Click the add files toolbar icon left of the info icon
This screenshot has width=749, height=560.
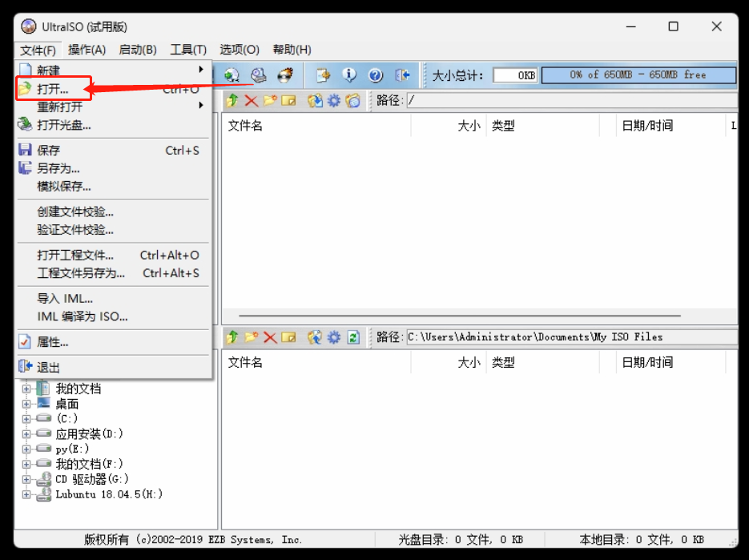point(323,75)
